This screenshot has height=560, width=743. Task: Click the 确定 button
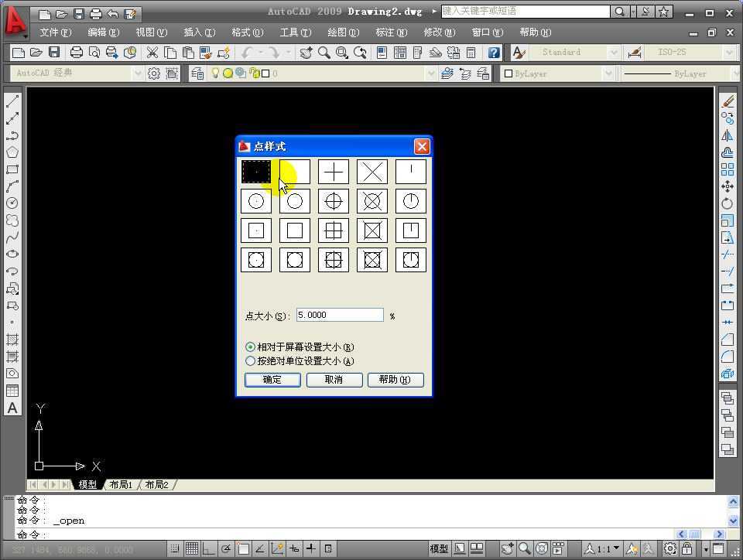point(272,380)
